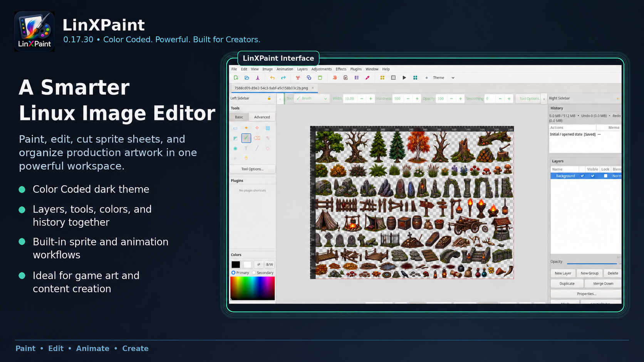The width and height of the screenshot is (644, 362).
Task: Click the orange Undo arrow icon
Action: tap(272, 78)
